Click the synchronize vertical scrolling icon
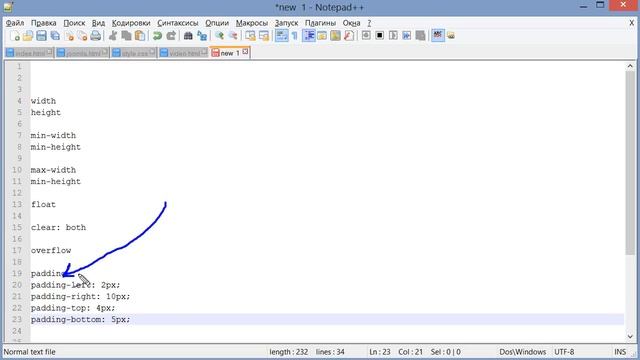The height and width of the screenshot is (360, 640). point(250,36)
